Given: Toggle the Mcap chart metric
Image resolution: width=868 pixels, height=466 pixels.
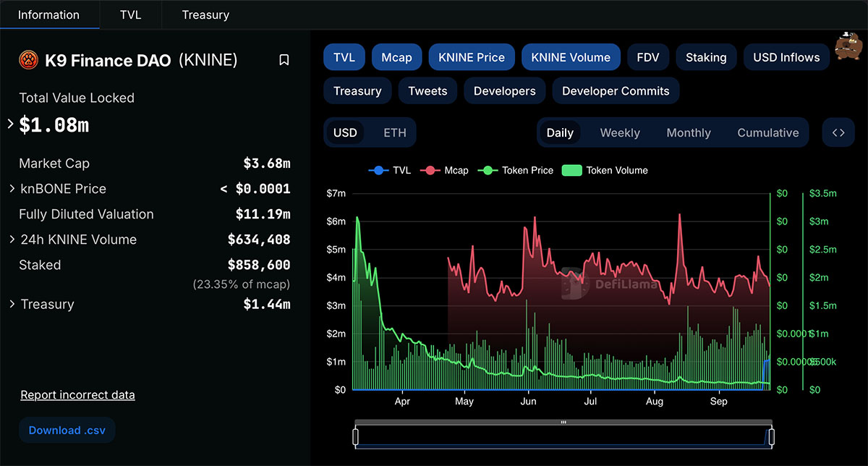Looking at the screenshot, I should [x=396, y=57].
